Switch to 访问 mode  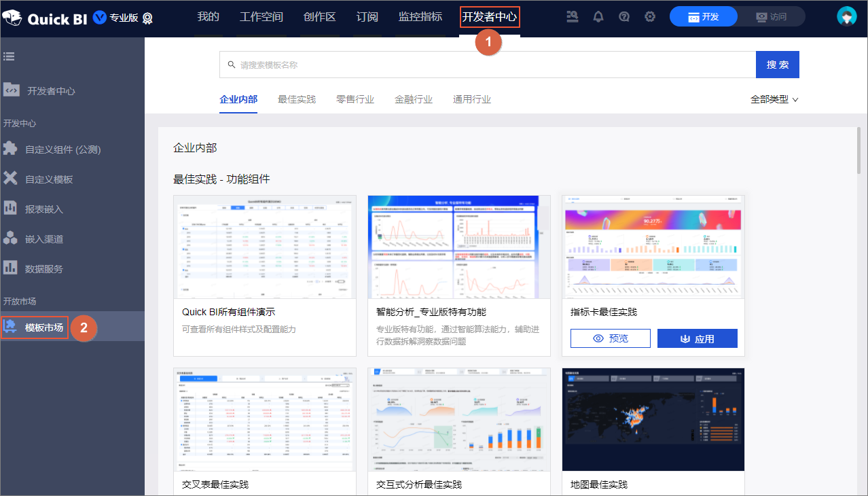pos(771,17)
